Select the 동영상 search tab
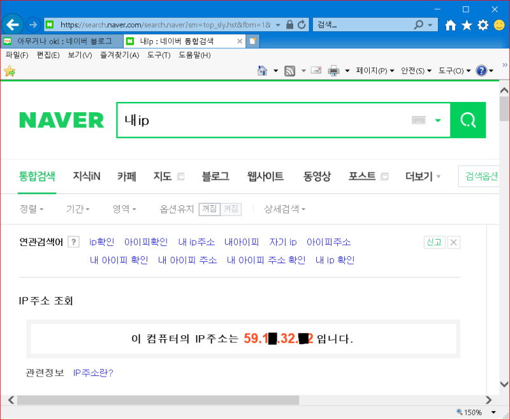Viewport: 510px width, 420px height. point(317,177)
